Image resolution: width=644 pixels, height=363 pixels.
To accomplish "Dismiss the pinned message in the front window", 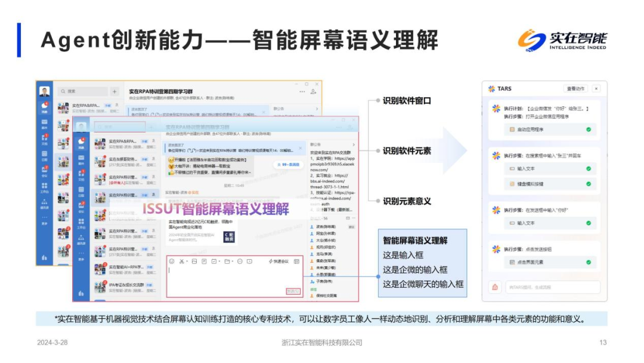I will point(300,148).
